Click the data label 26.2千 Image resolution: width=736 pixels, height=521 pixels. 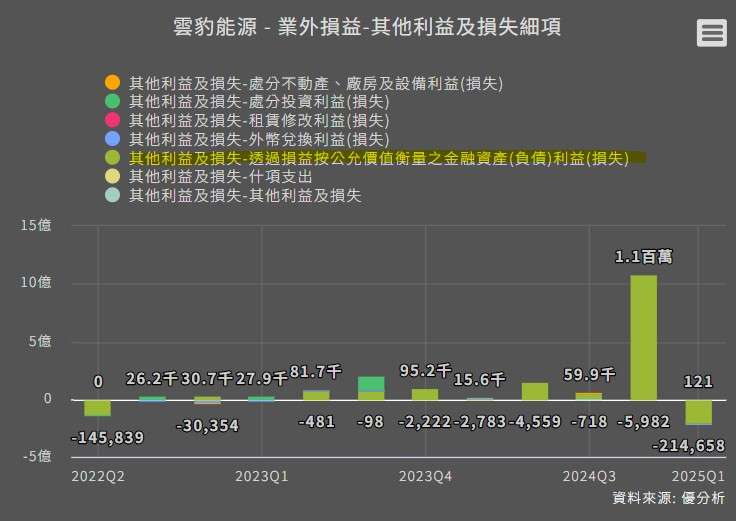click(152, 379)
